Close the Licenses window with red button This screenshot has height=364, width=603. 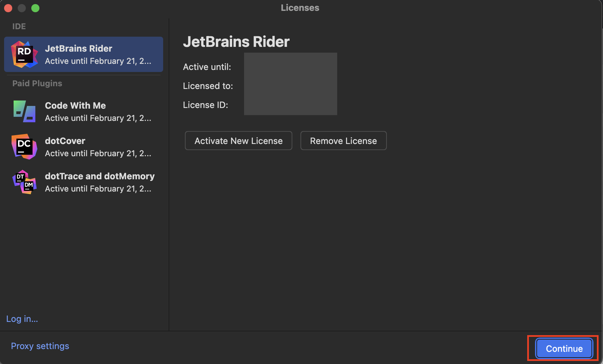(x=8, y=8)
